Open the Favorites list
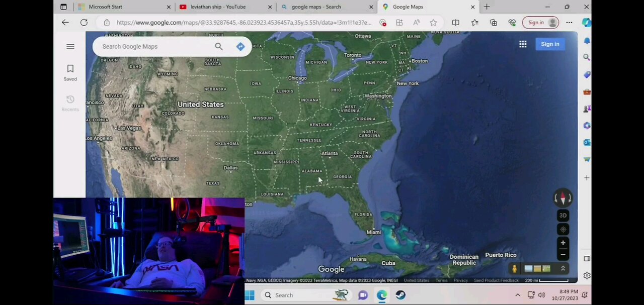644x305 pixels. 474,23
